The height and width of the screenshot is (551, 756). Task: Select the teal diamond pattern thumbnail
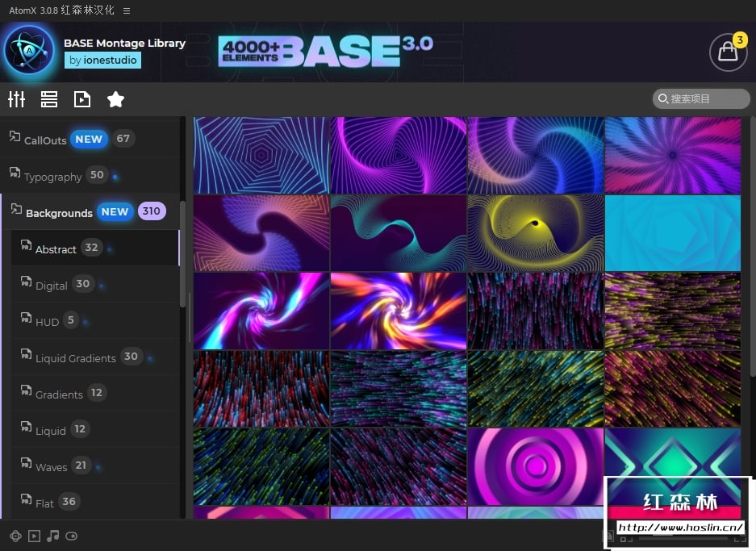click(x=673, y=453)
